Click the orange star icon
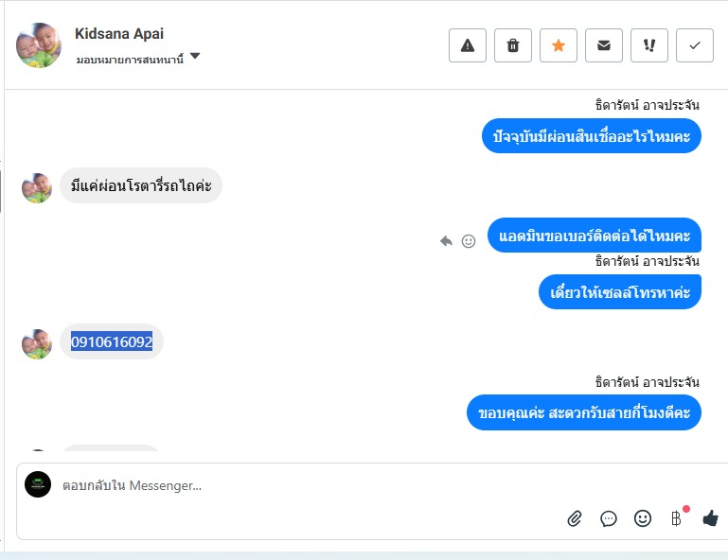The height and width of the screenshot is (560, 728). pos(559,45)
